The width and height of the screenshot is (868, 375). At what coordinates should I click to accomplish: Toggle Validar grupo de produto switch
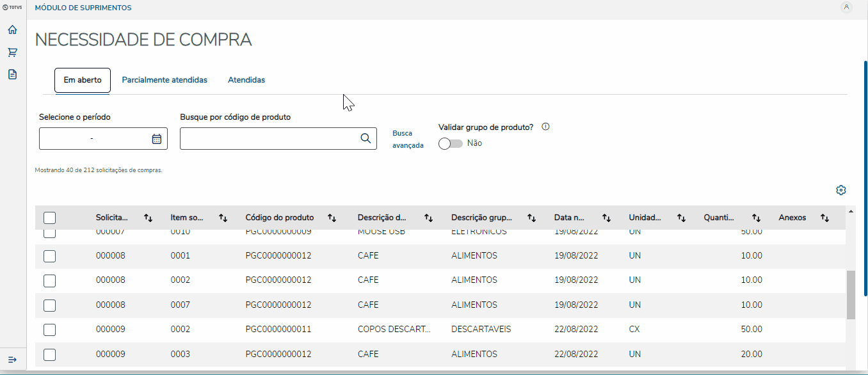coord(451,143)
